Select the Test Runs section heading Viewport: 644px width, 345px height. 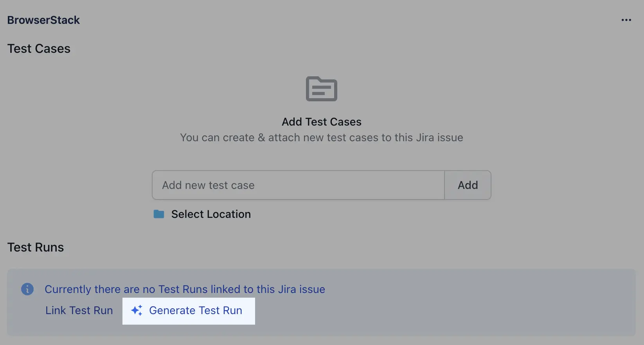pyautogui.click(x=36, y=247)
